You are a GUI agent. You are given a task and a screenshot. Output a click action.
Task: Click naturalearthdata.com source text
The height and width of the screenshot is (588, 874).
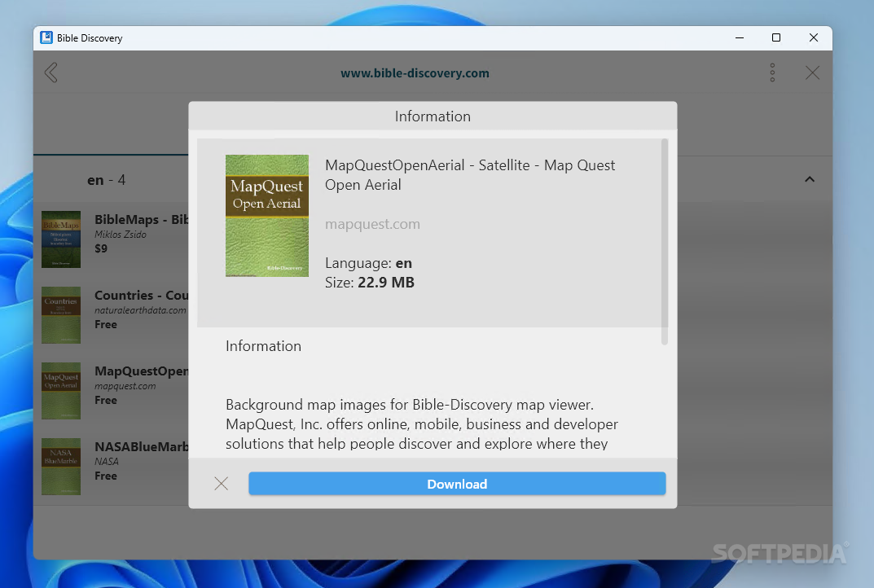click(x=140, y=310)
